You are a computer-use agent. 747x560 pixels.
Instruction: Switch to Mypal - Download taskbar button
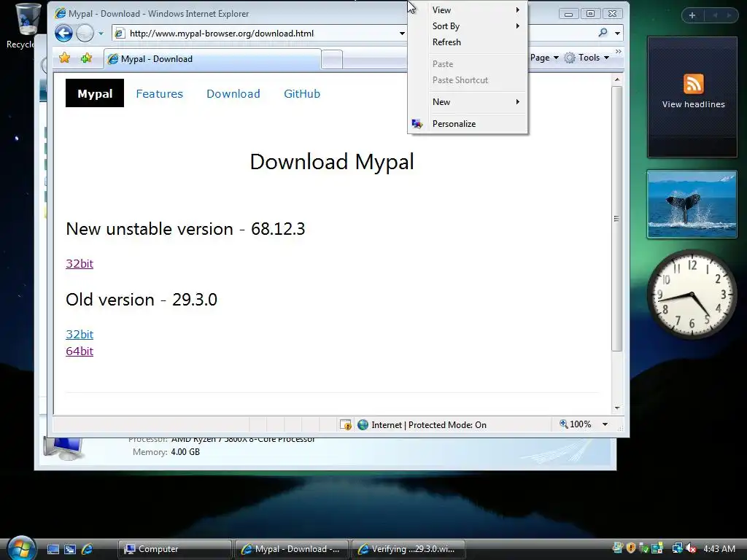coord(292,549)
